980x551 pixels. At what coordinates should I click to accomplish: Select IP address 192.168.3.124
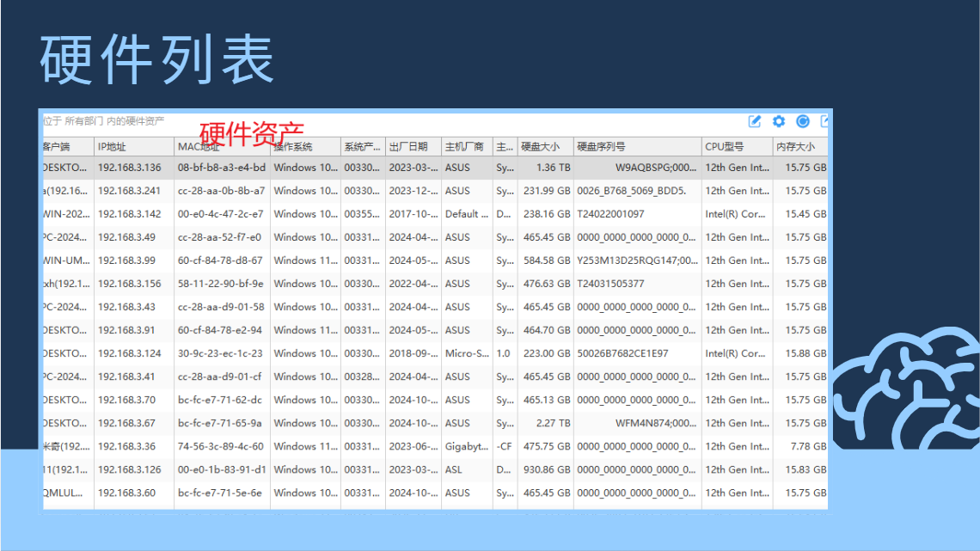point(129,353)
